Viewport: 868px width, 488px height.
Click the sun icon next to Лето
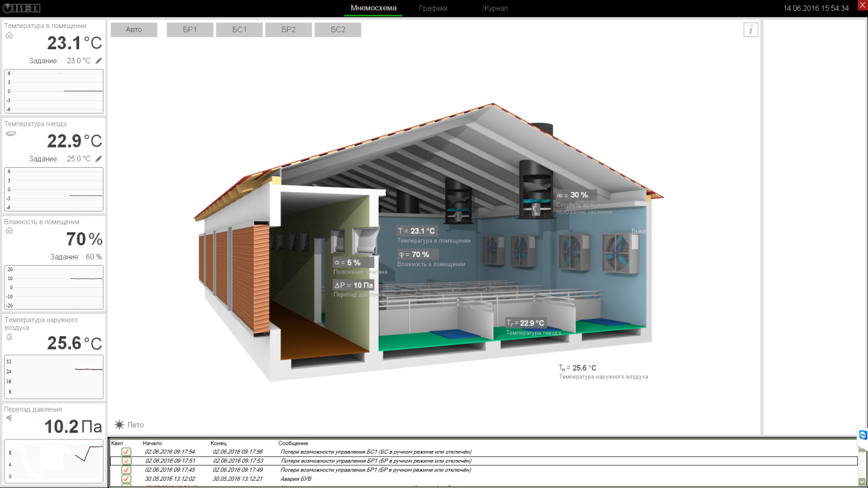119,425
